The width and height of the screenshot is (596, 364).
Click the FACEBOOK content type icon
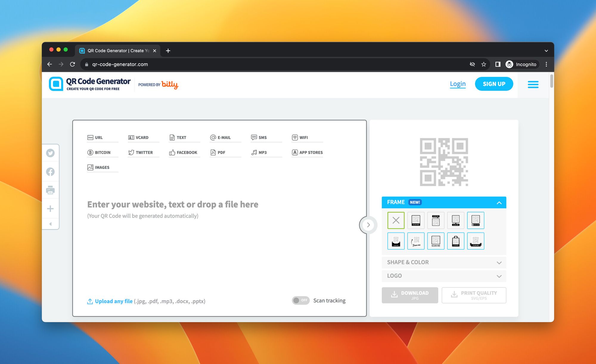[183, 152]
